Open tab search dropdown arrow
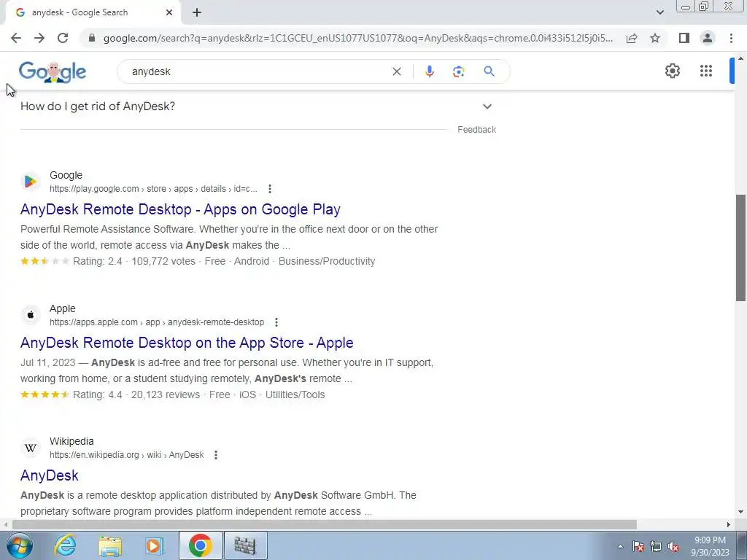 click(659, 12)
